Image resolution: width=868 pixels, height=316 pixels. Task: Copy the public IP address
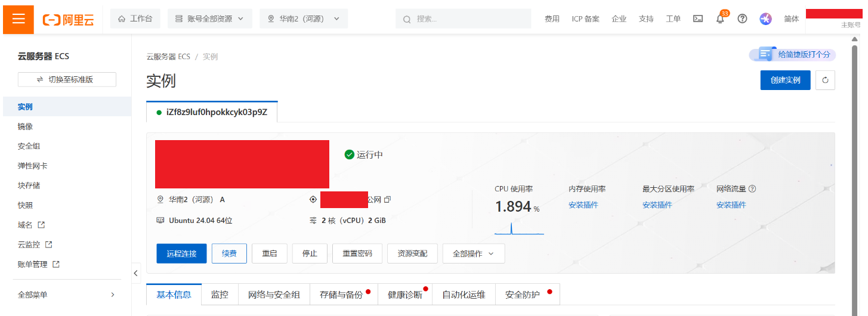[388, 199]
